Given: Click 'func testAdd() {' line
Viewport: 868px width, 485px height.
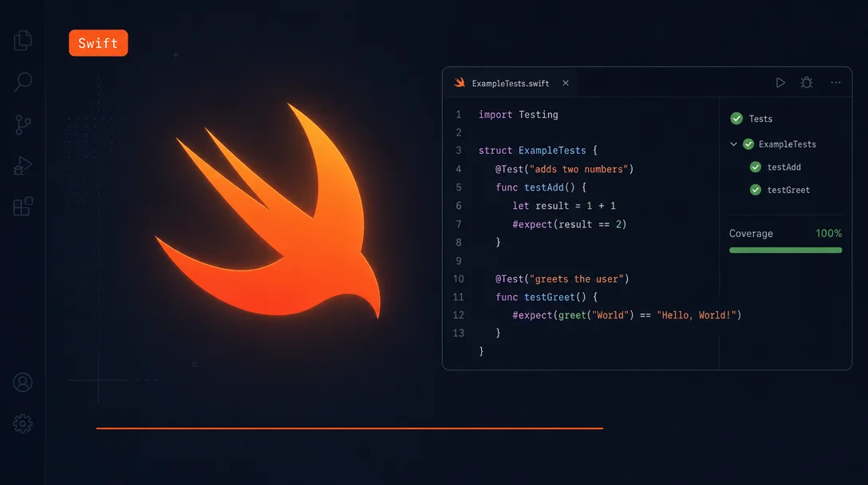Looking at the screenshot, I should coord(541,187).
